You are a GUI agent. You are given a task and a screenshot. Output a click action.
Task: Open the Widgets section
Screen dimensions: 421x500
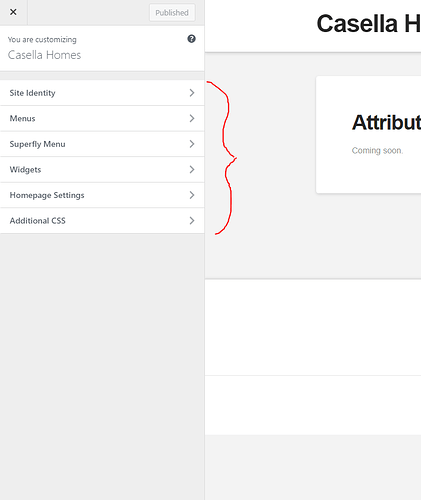tap(102, 170)
